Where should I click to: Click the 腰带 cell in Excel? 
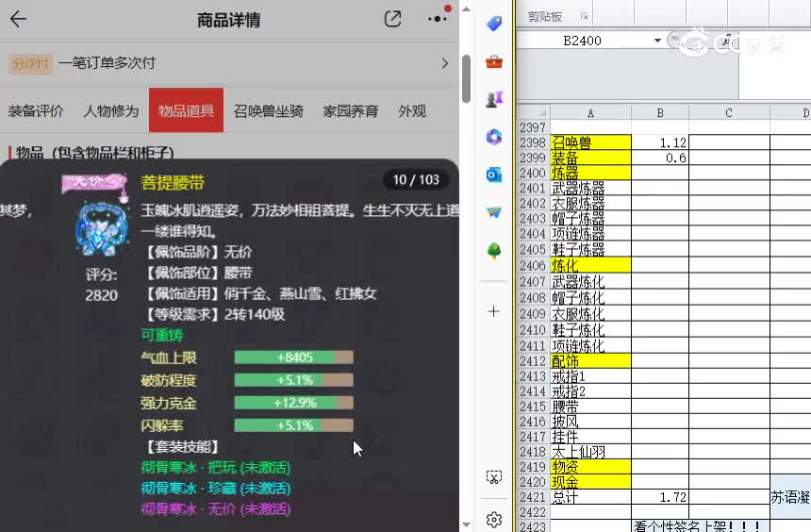click(x=590, y=407)
